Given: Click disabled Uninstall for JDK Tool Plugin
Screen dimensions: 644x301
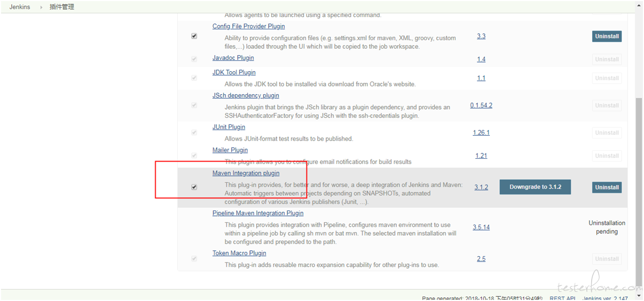Looking at the screenshot, I should 607,78.
